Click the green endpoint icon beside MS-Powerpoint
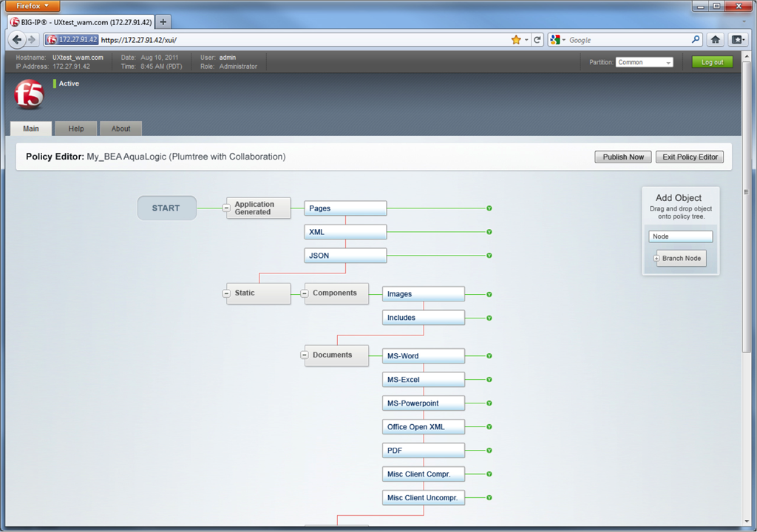This screenshot has height=532, width=757. [x=489, y=403]
